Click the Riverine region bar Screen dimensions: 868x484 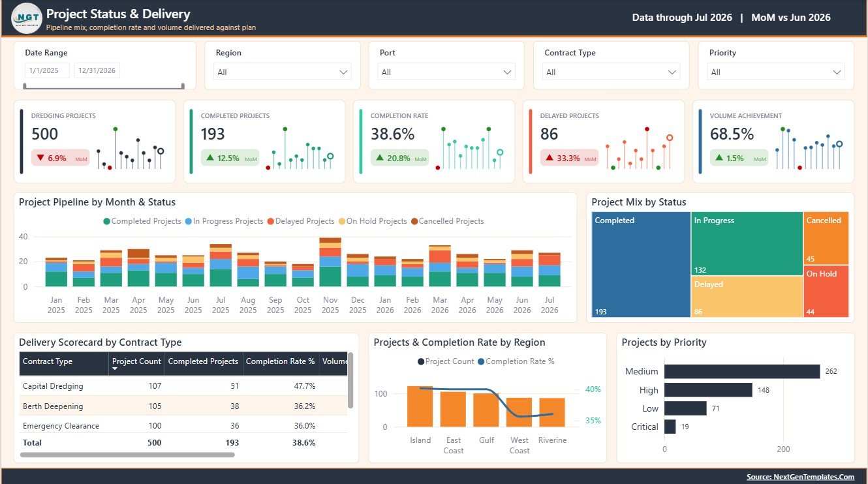(x=552, y=412)
